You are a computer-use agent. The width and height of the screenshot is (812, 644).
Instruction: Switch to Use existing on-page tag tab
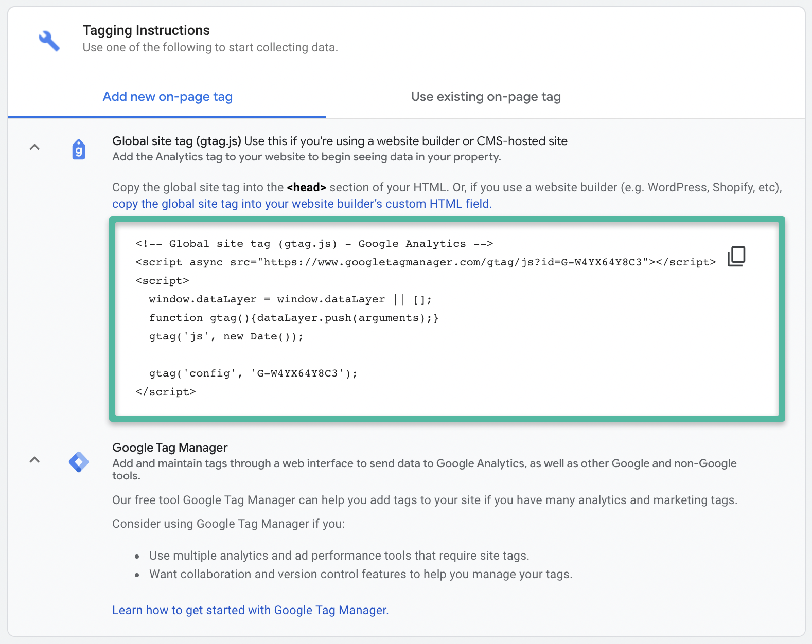[x=486, y=97]
